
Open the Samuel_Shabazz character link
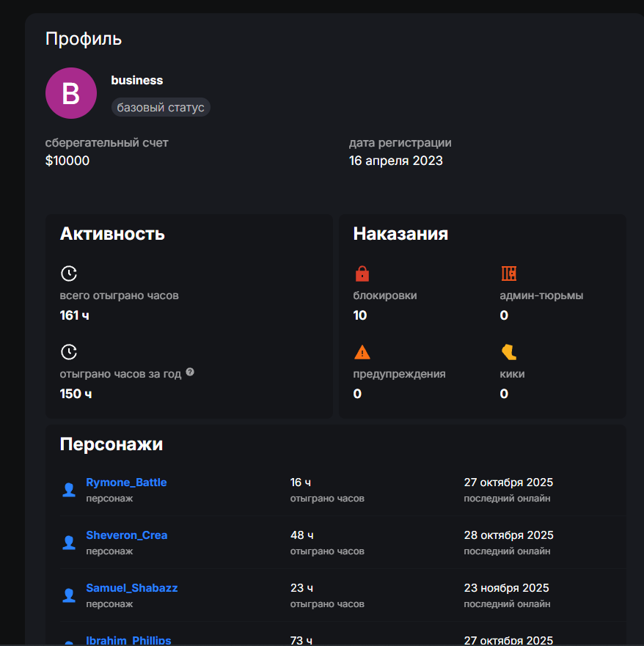131,588
